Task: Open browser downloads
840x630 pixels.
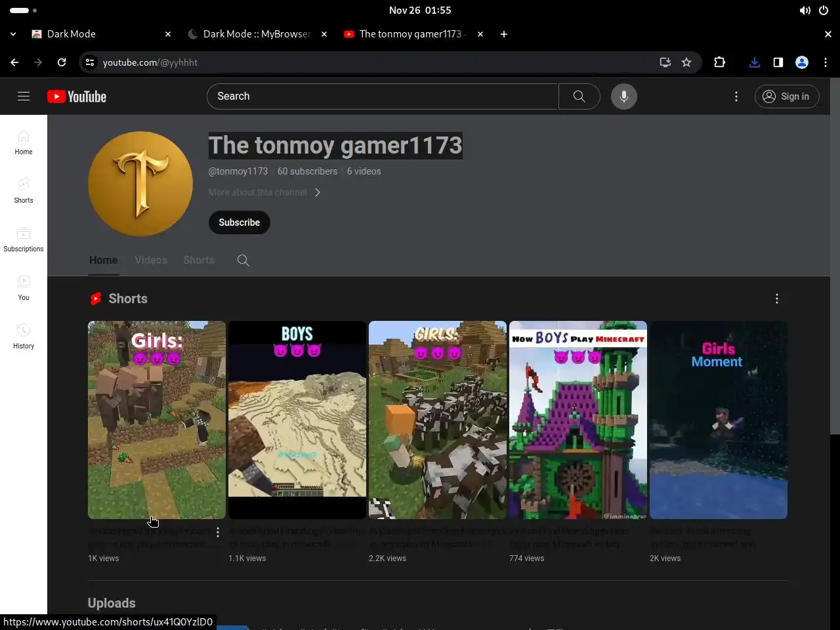Action: (x=755, y=62)
